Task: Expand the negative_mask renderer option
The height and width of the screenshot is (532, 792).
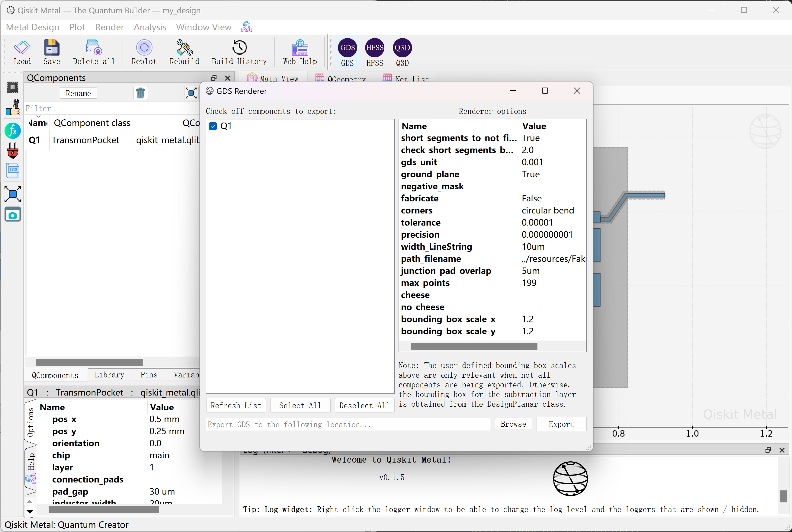Action: pos(432,186)
